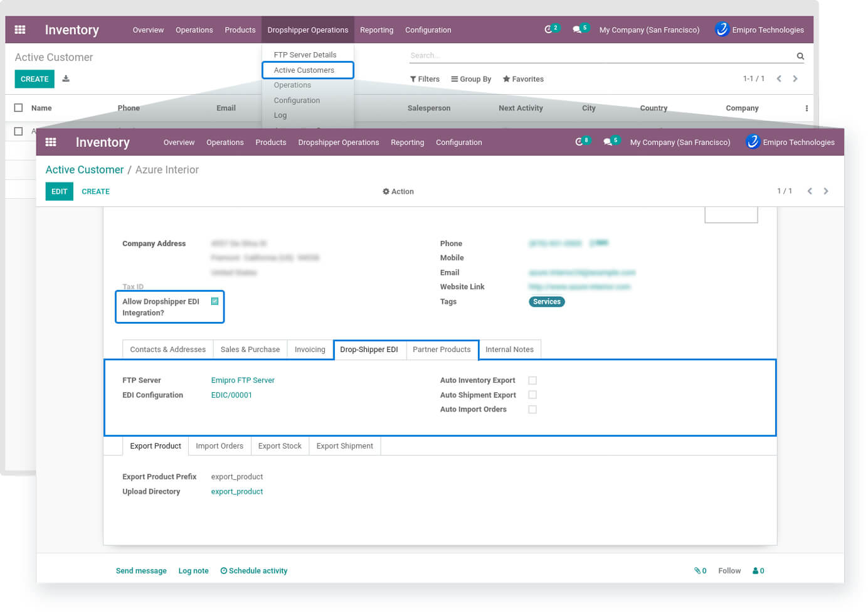Go to next record using right chevron
Viewport: 868px width, 613px height.
click(826, 191)
